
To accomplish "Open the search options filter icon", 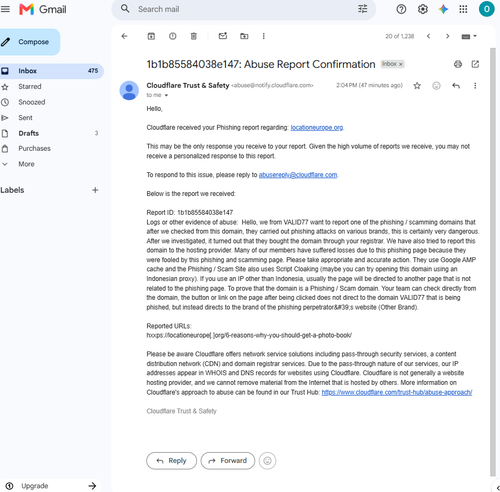I will click(x=363, y=9).
